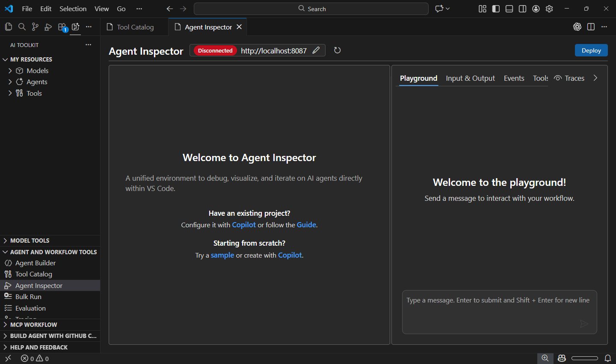The width and height of the screenshot is (616, 364).
Task: Select the AI Toolkit activity bar icon
Action: (75, 26)
